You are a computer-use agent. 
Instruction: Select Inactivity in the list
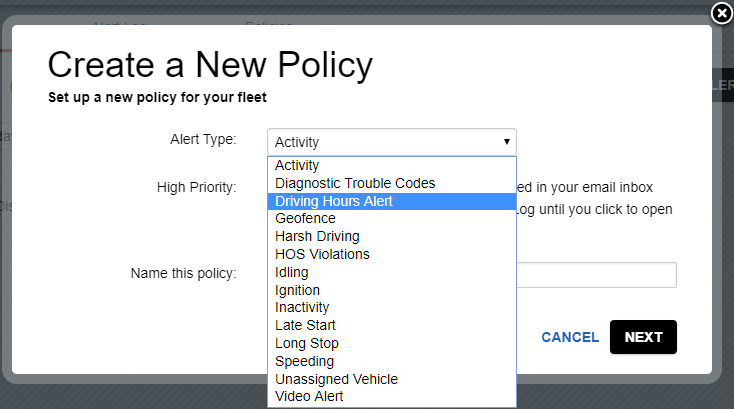[x=392, y=307]
